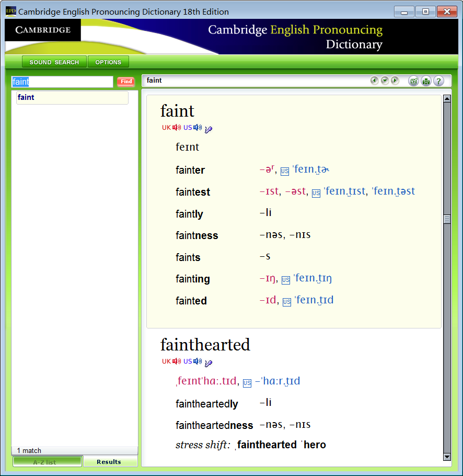Screen dimensions: 463x476
Task: Play UK pronunciation of fainthearted
Action: pos(177,361)
